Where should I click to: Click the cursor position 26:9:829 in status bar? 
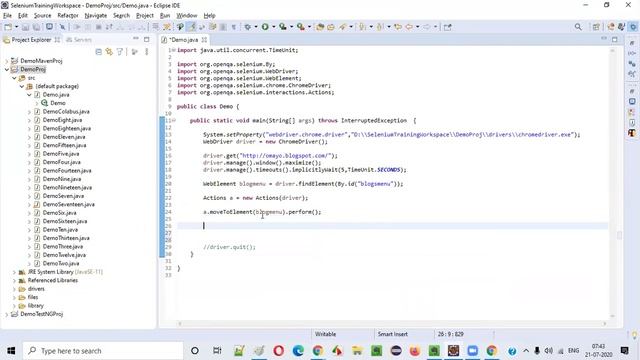coord(450,334)
